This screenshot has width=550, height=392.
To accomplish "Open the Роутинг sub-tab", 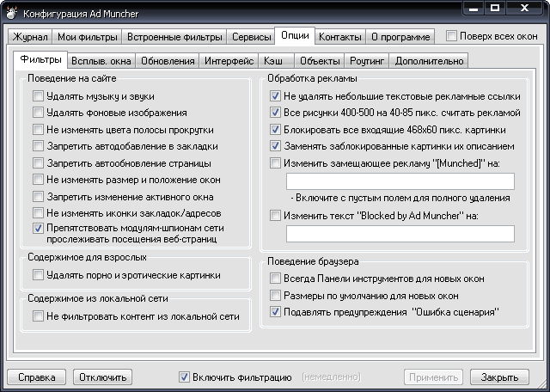I will point(367,61).
